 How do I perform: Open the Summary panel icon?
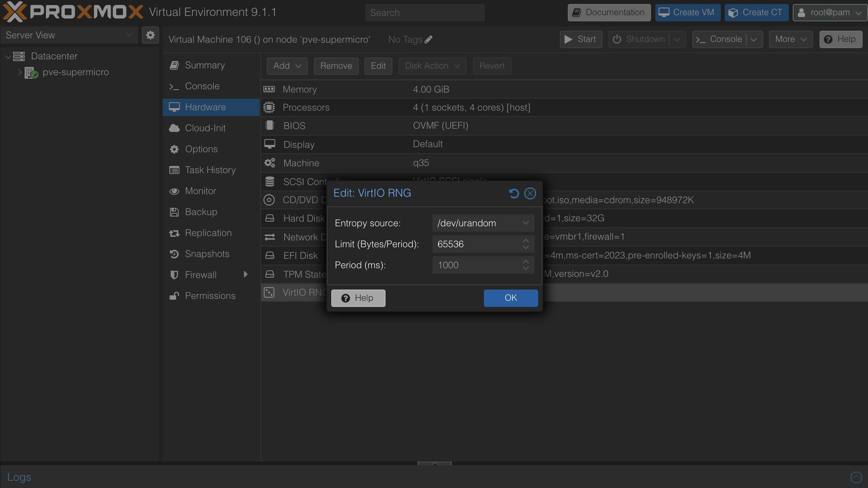[x=174, y=65]
